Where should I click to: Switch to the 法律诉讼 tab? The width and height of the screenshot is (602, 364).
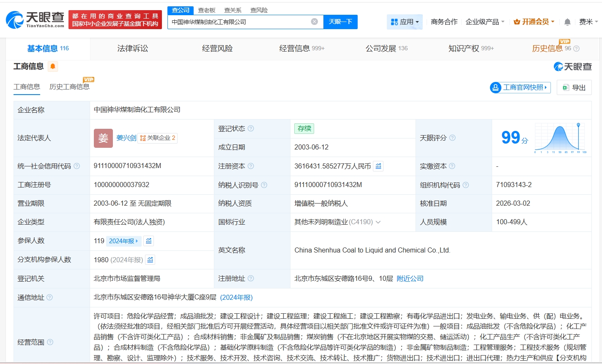coord(133,49)
